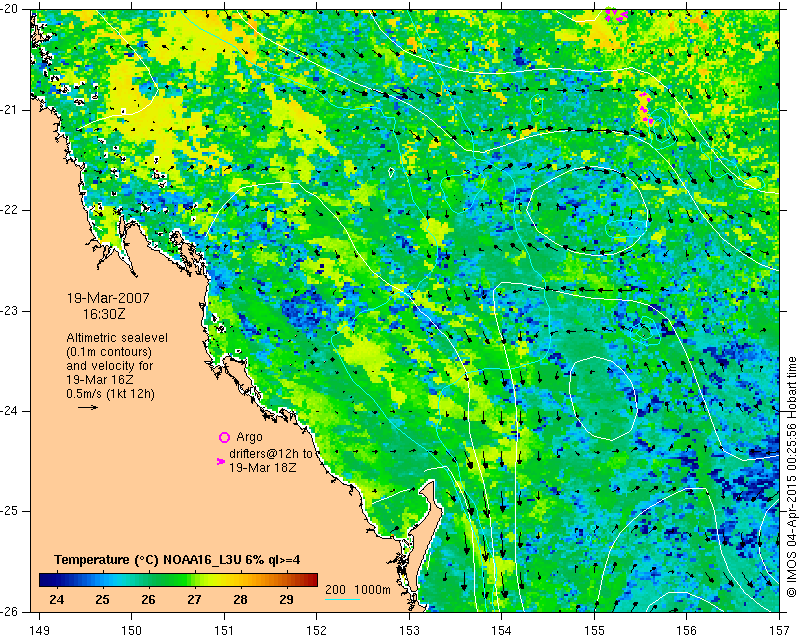Click the latitude axis label -20
This screenshot has width=800, height=640.
(10, 9)
